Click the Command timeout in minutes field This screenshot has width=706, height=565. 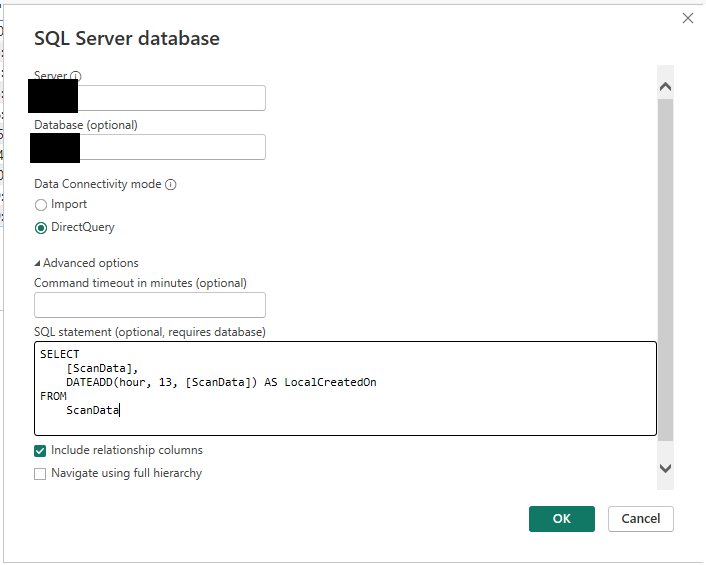click(149, 305)
